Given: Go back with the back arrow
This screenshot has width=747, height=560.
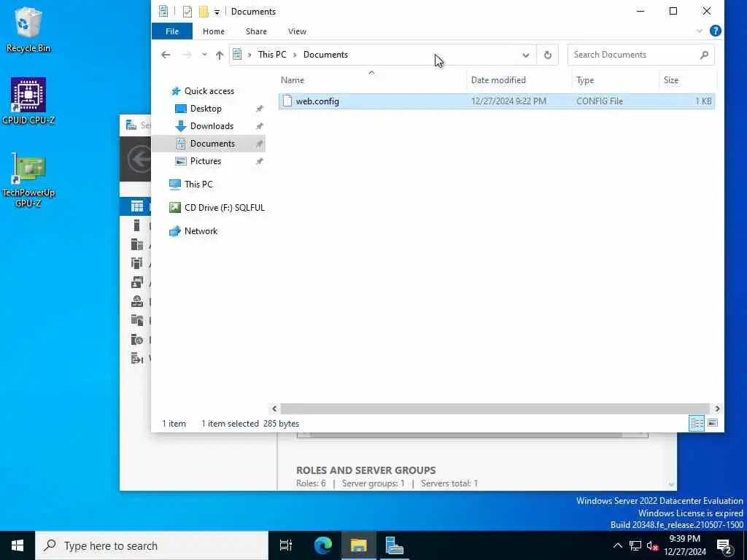Looking at the screenshot, I should [166, 55].
